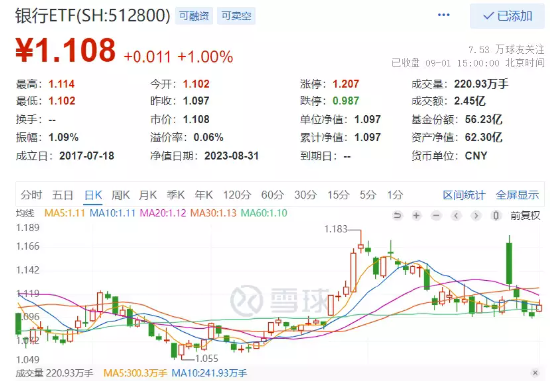This screenshot has width=550, height=382.
Task: Click the 银行ETF(SH:512800) title
Action: (93, 16)
